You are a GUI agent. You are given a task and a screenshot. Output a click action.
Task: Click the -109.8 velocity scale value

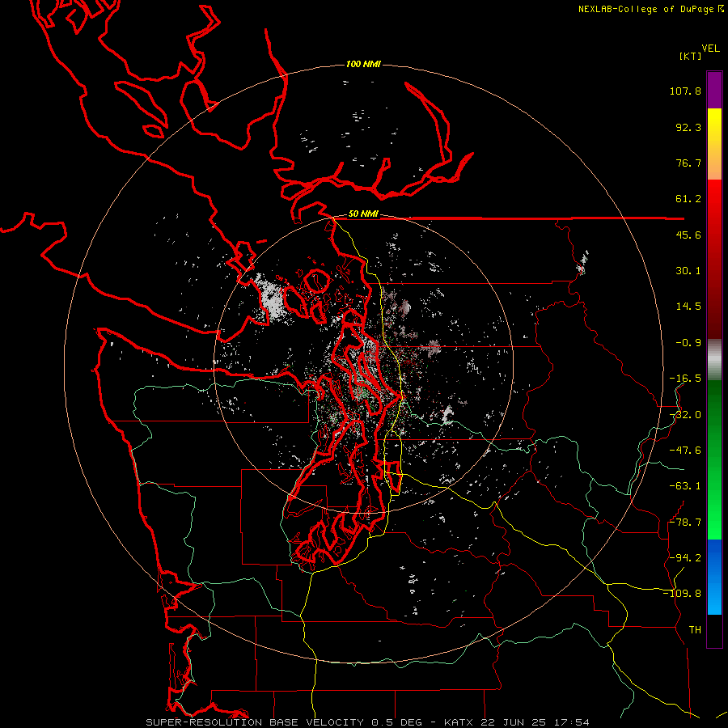tap(682, 594)
